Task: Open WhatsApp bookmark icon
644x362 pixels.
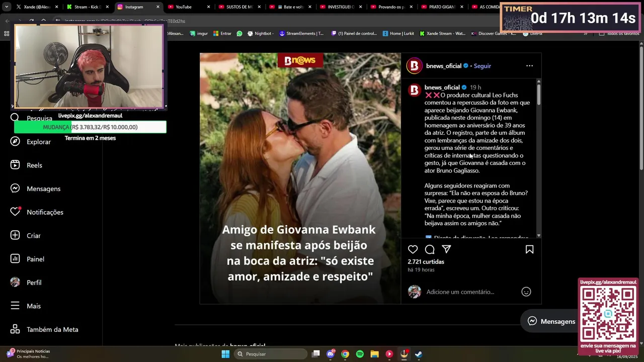Action: click(239, 34)
